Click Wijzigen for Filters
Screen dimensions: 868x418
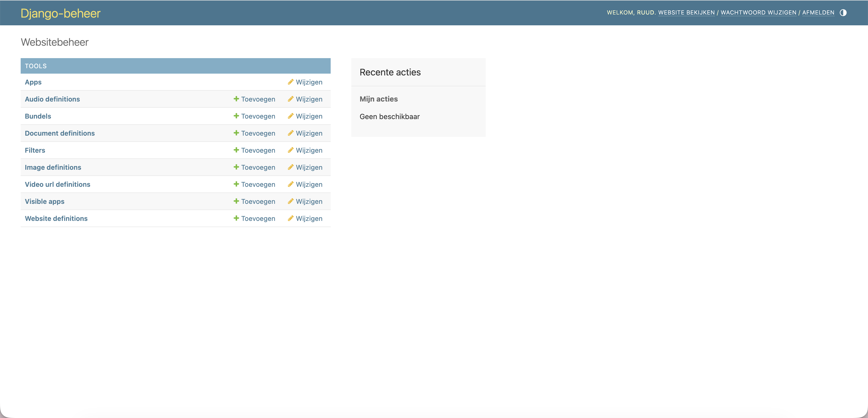click(309, 150)
